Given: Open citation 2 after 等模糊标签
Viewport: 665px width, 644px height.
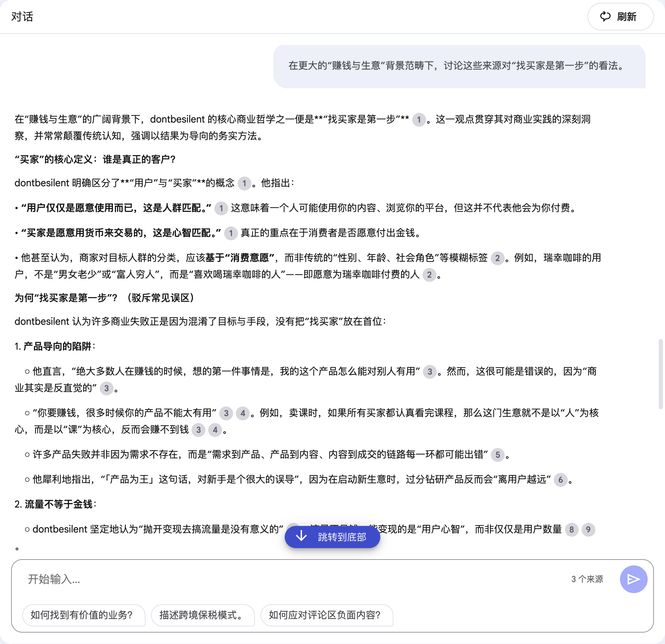Looking at the screenshot, I should 497,258.
